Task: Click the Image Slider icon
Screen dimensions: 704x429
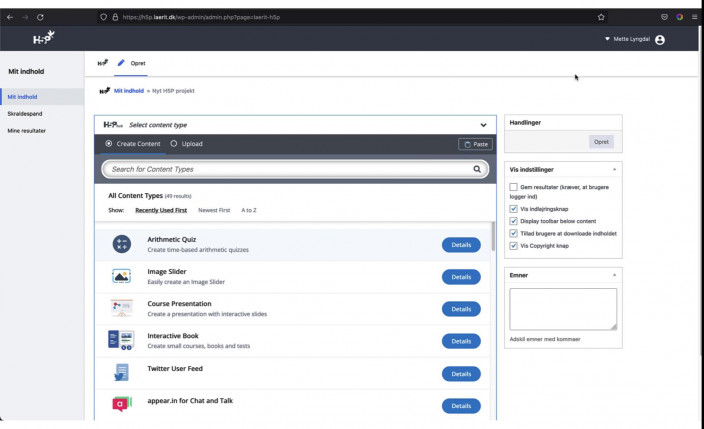Action: point(122,276)
